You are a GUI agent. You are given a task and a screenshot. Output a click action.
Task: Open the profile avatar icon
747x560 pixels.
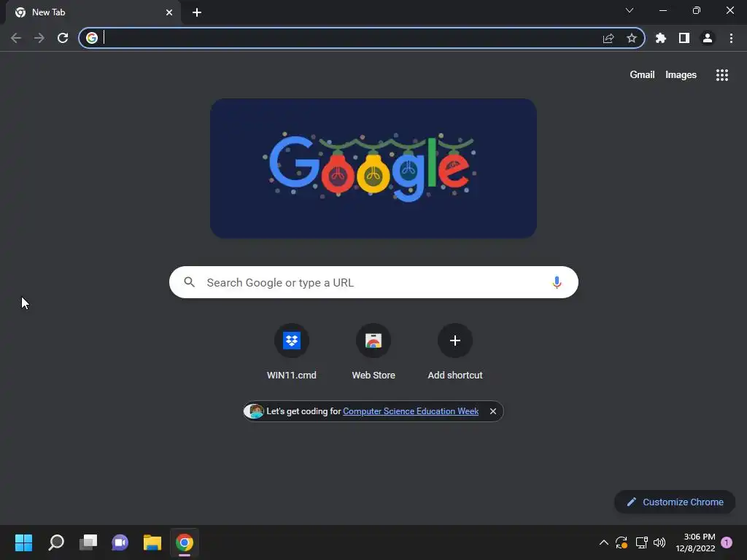[x=708, y=38]
